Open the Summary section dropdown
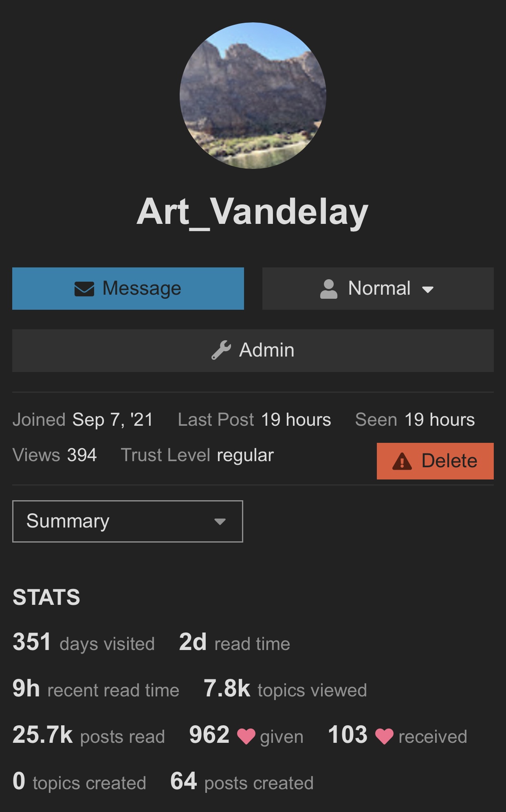This screenshot has width=506, height=812. pos(128,521)
